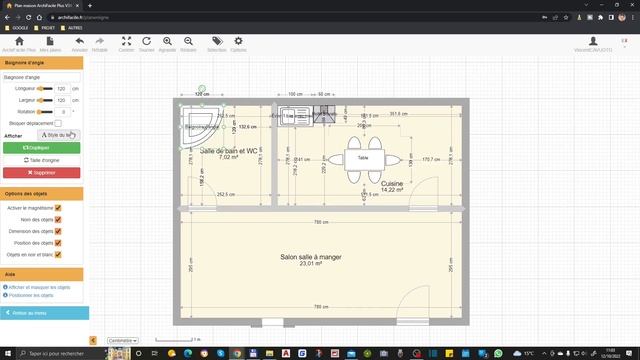The height and width of the screenshot is (360, 640).
Task: Click the Windows taskbar search box
Action: tap(61, 353)
